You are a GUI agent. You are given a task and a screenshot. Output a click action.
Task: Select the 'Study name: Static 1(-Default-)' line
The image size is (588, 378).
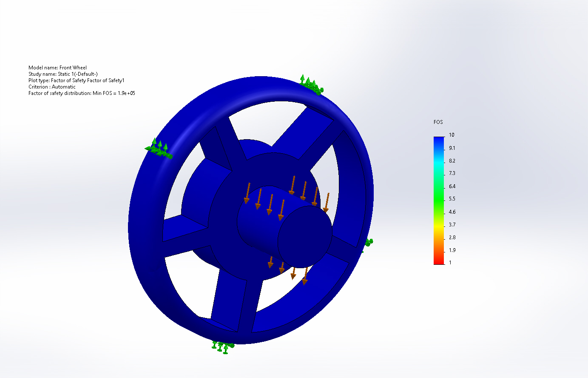63,74
